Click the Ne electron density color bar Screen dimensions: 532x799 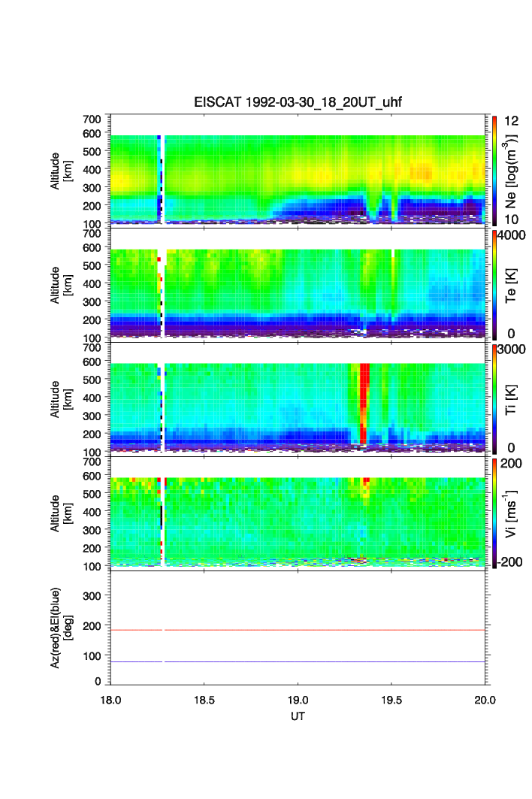[x=494, y=171]
